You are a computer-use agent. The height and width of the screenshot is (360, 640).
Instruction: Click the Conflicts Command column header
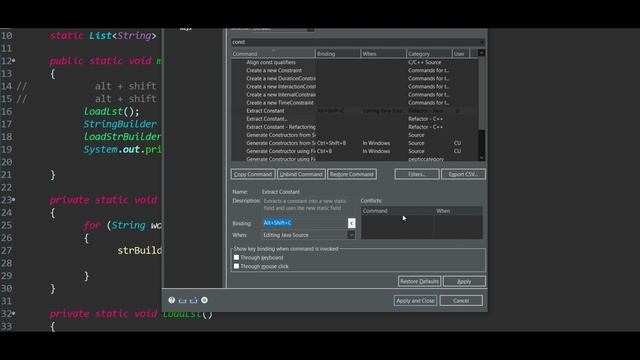[397, 211]
